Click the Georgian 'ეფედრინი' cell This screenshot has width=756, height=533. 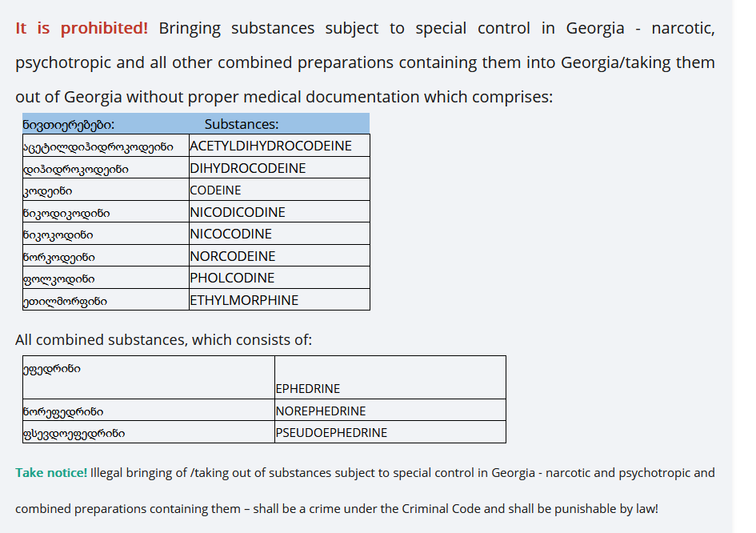pos(149,378)
